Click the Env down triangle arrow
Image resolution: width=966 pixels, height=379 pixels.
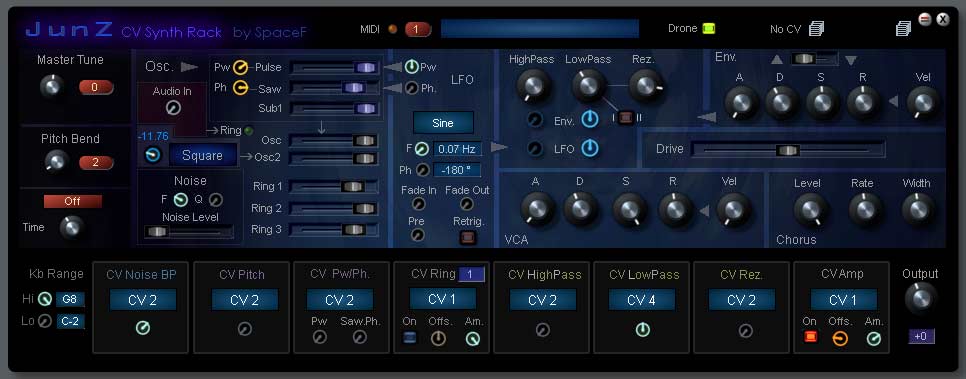pyautogui.click(x=851, y=60)
